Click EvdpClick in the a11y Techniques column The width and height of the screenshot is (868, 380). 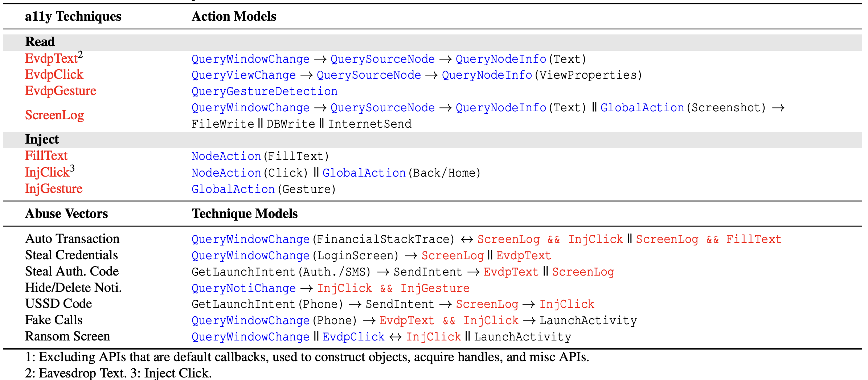pos(54,75)
